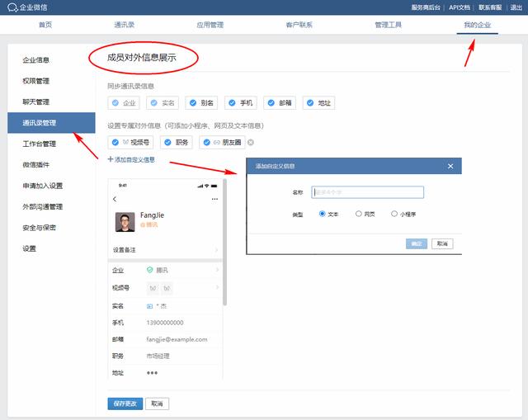Expand the 设置备注 row chevron
This screenshot has width=528, height=420.
pyautogui.click(x=216, y=249)
